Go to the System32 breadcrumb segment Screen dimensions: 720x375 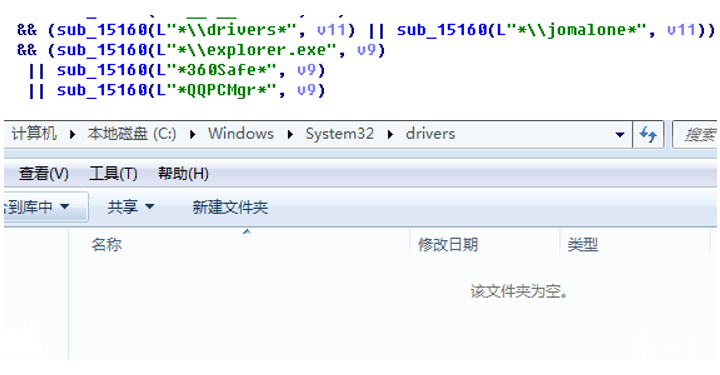(x=340, y=134)
